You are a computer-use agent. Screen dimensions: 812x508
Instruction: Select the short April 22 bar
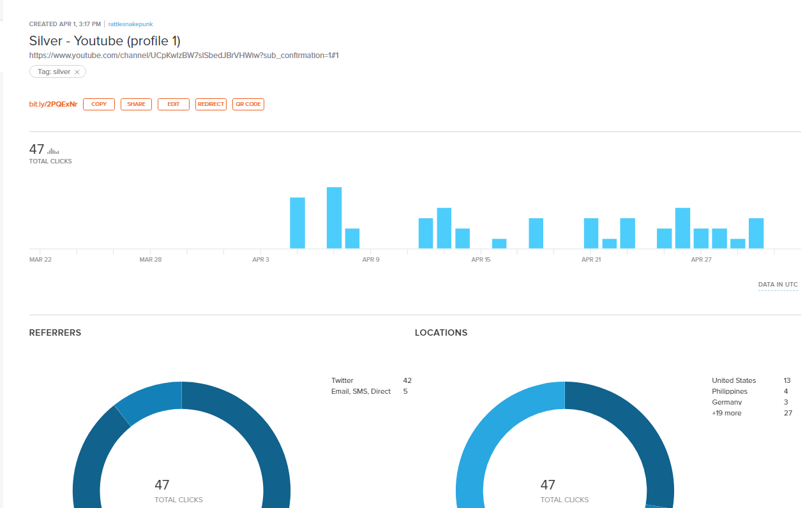coord(610,243)
